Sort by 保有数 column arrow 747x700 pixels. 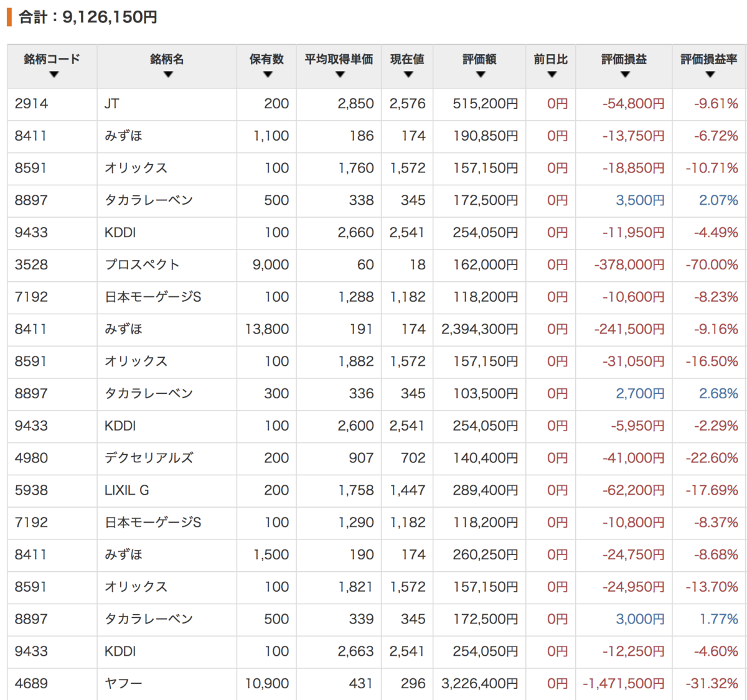coord(268,75)
